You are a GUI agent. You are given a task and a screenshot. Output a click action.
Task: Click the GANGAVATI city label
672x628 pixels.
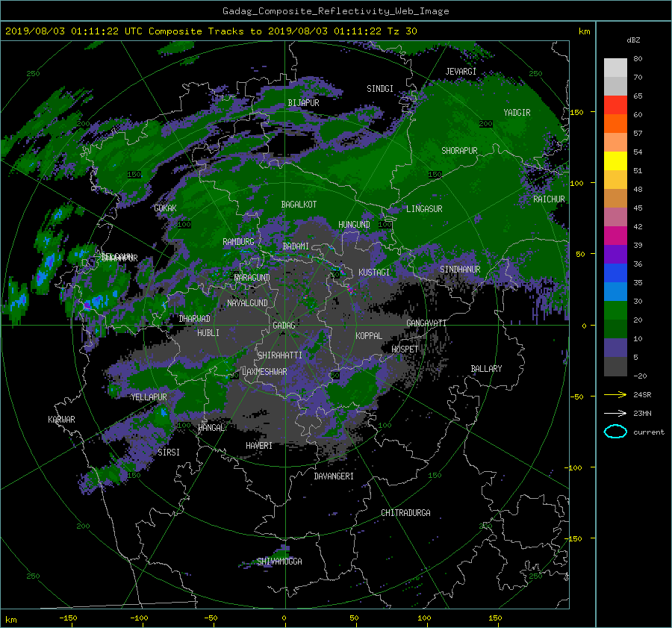tap(426, 323)
